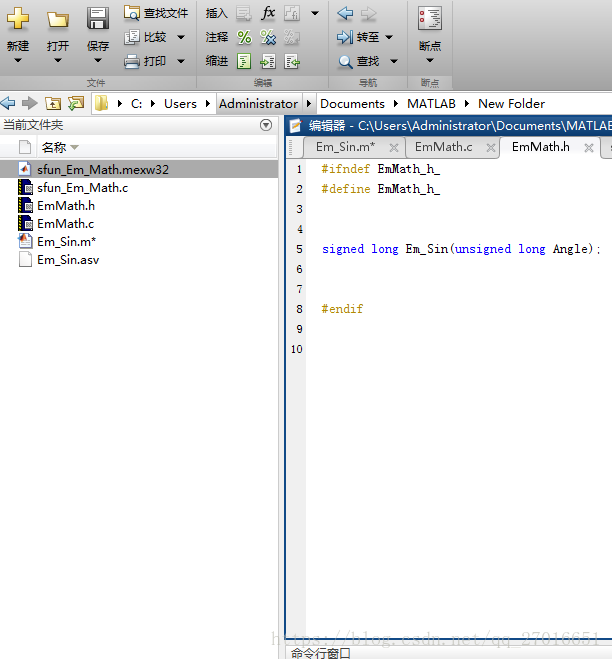Click line number 5 in editor gutter

(299, 249)
